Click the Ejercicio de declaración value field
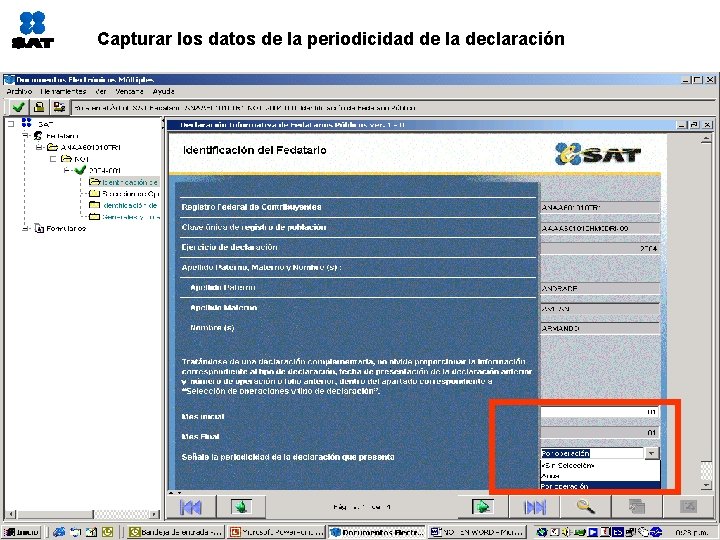The image size is (720, 540). pyautogui.click(x=600, y=248)
